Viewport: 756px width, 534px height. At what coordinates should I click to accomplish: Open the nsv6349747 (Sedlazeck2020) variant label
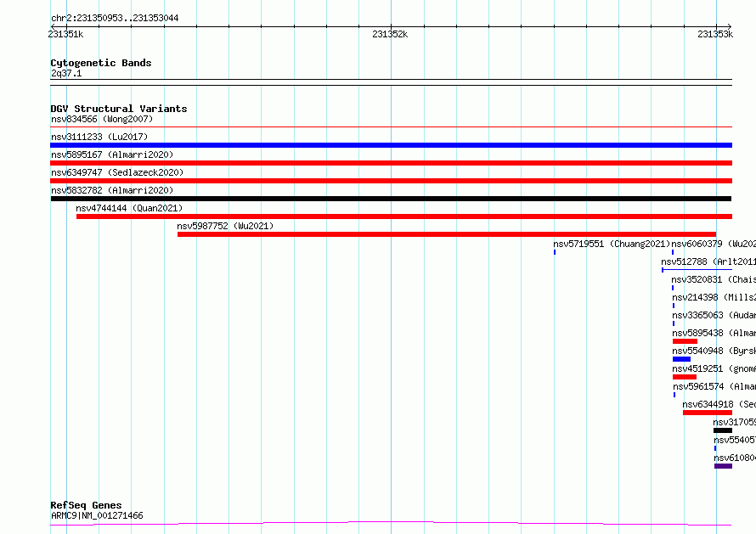pos(117,172)
